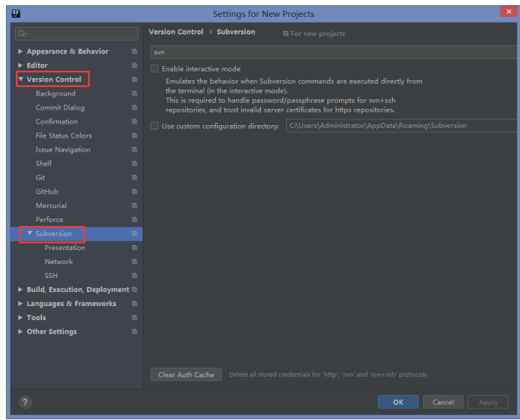Click the project-level icon beside Perforce

[135, 220]
